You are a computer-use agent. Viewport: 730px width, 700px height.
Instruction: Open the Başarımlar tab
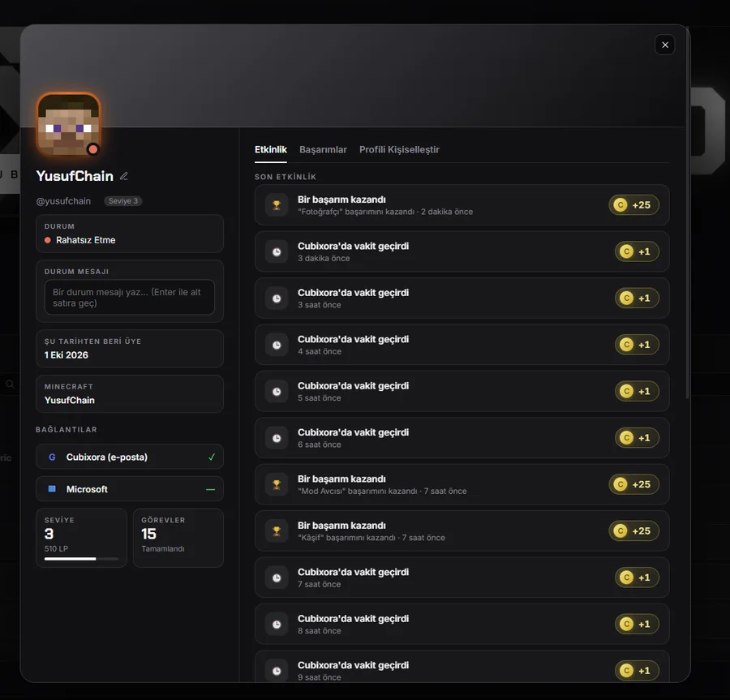click(x=323, y=149)
